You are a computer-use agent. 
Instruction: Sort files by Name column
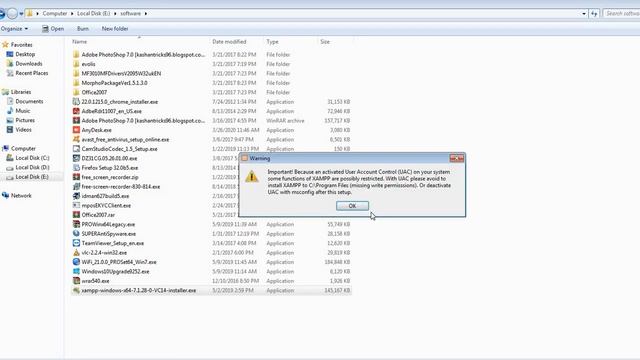[x=80, y=42]
